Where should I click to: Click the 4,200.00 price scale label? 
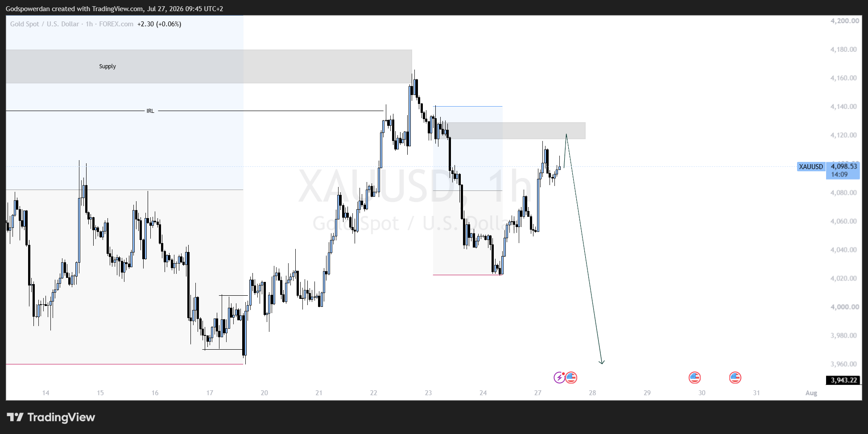click(844, 21)
